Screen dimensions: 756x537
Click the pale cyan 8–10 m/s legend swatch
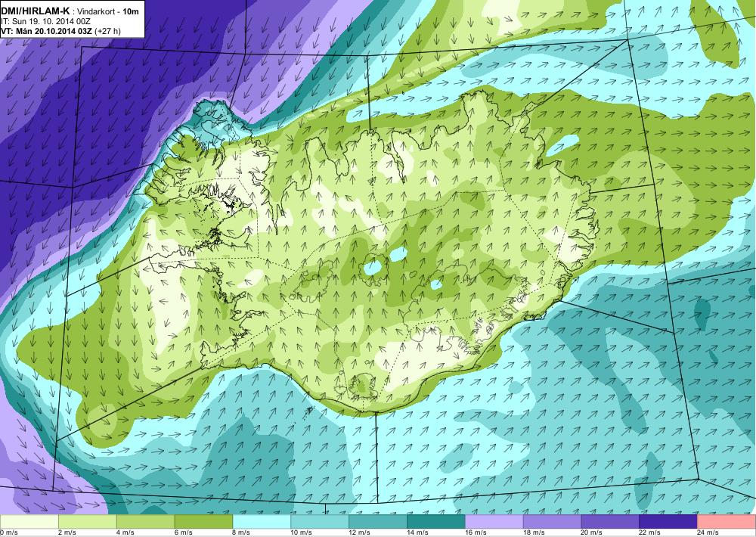(x=262, y=522)
